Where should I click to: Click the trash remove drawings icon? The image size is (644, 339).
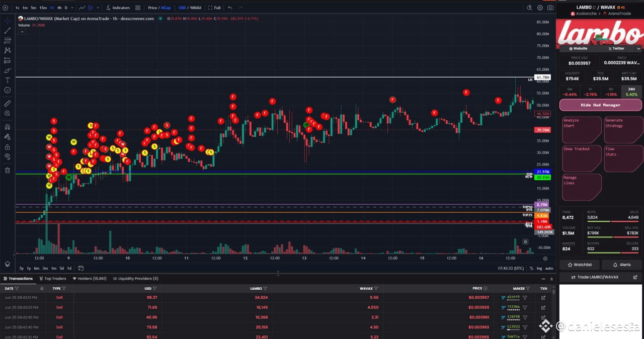coord(7,170)
